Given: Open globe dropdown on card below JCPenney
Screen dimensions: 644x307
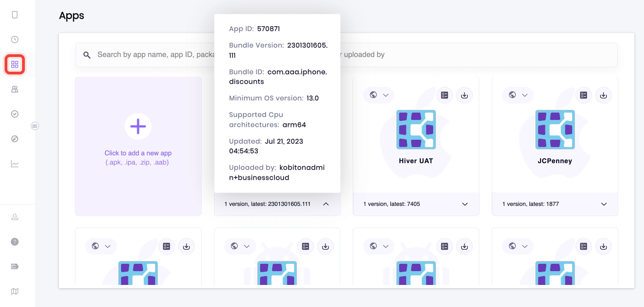Looking at the screenshot, I should point(518,246).
